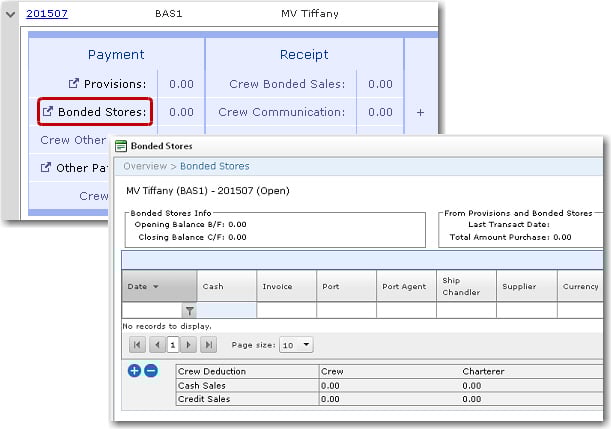Click the Cash column filter field

(227, 311)
